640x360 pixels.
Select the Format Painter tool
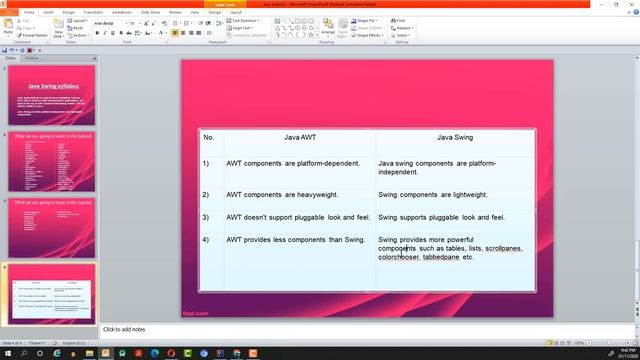(x=33, y=36)
